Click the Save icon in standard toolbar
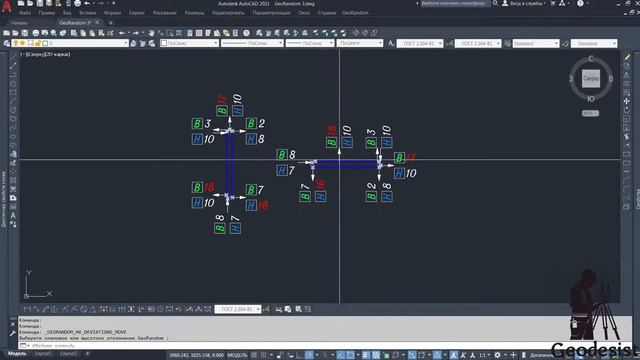The image size is (640, 360). point(25,33)
